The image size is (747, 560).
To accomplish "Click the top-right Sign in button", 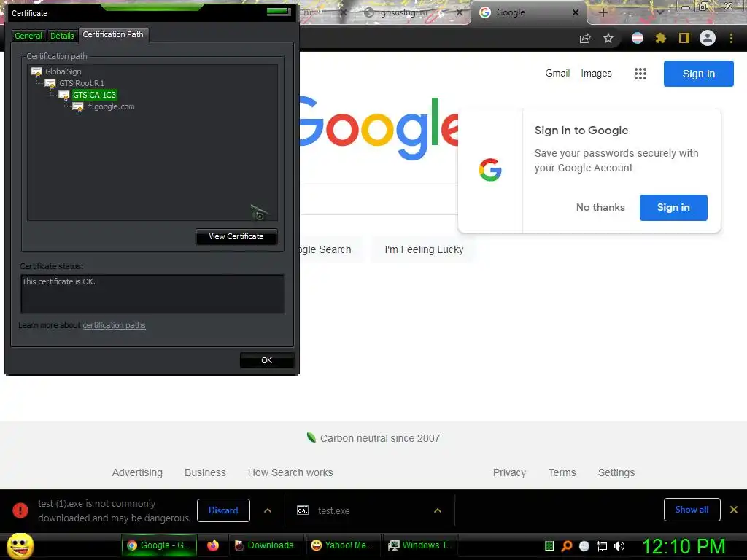I will tap(698, 74).
